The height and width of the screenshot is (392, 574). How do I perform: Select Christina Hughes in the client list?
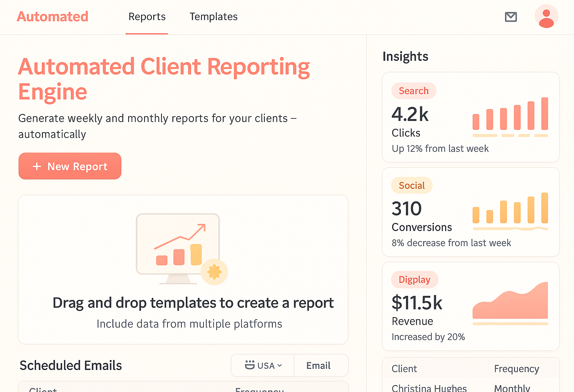(429, 387)
